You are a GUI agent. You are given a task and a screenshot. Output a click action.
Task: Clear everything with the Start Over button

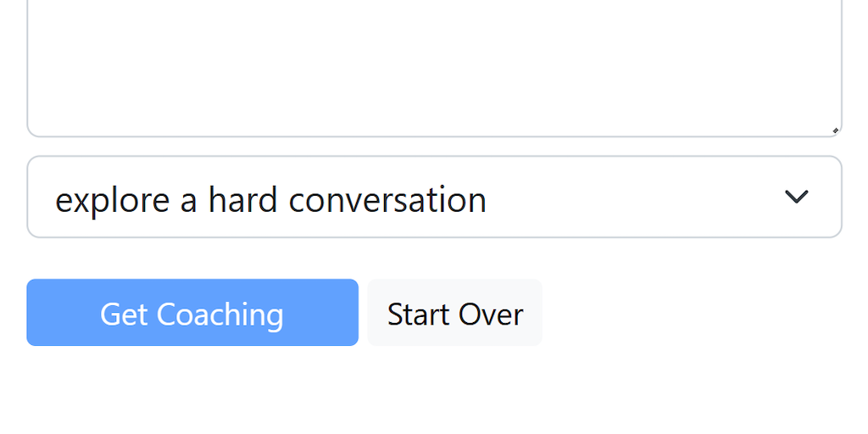click(x=455, y=313)
